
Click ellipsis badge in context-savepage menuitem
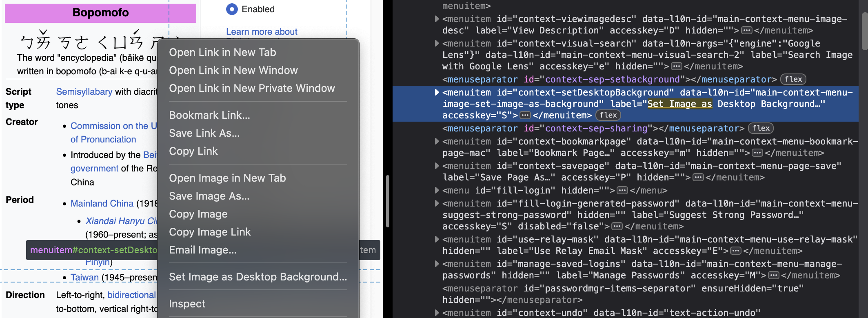coord(698,178)
